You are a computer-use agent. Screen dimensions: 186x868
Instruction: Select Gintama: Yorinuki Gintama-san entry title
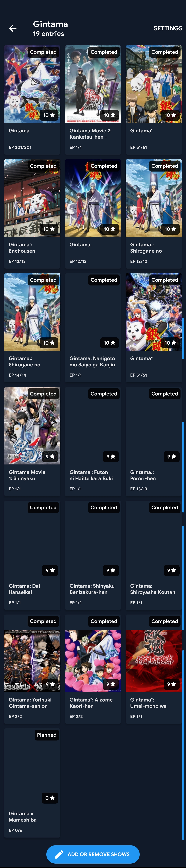(30, 703)
